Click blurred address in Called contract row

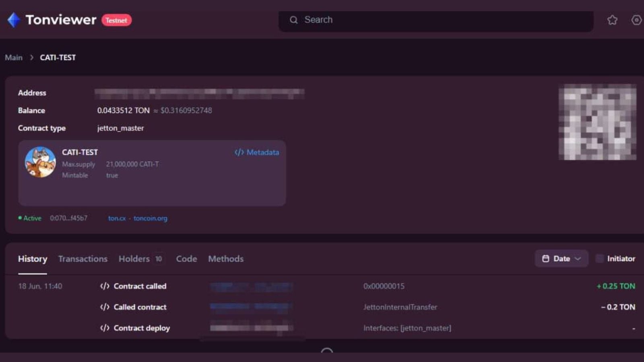250,307
